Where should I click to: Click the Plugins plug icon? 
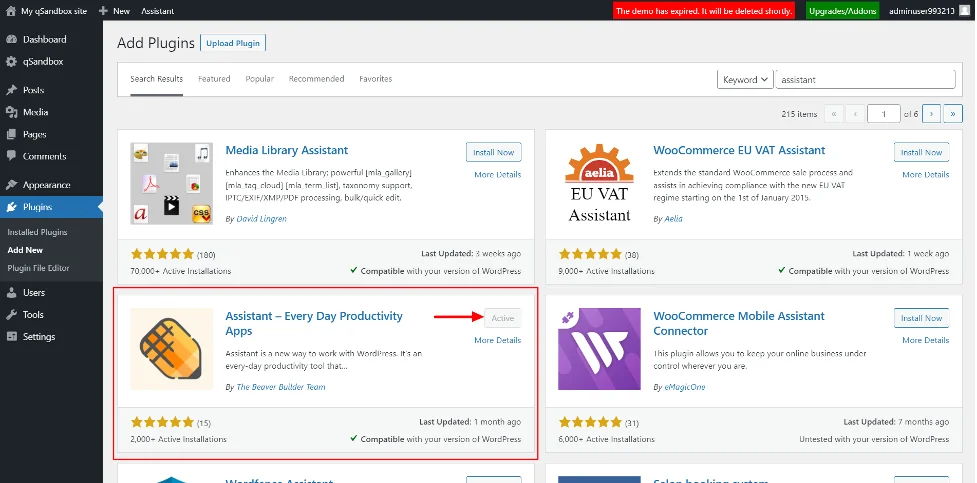coord(11,207)
